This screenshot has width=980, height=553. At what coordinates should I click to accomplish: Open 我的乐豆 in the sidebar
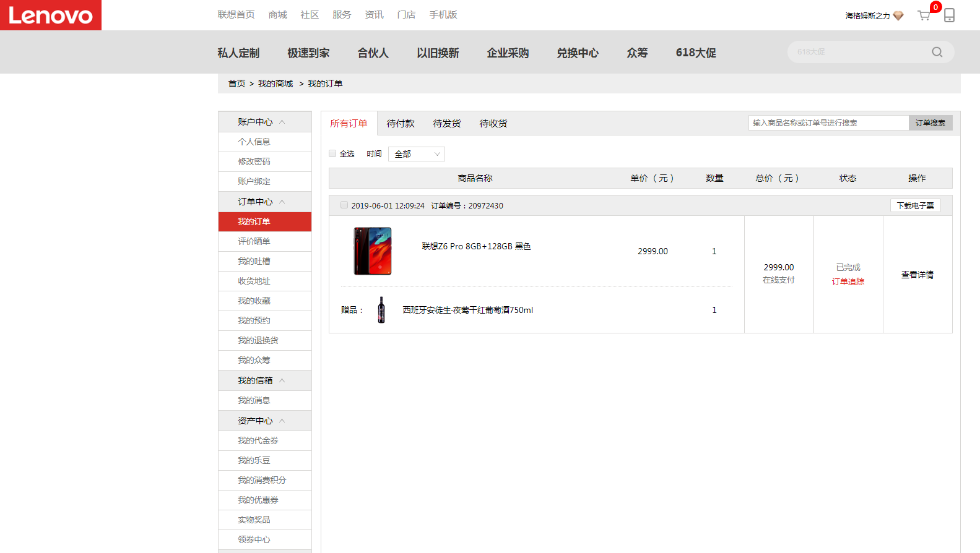[x=265, y=460]
